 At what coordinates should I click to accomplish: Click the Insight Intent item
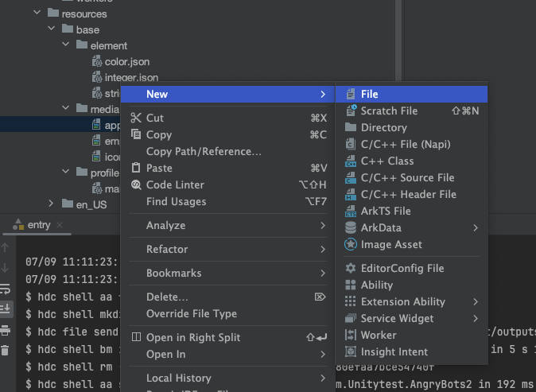pos(394,351)
